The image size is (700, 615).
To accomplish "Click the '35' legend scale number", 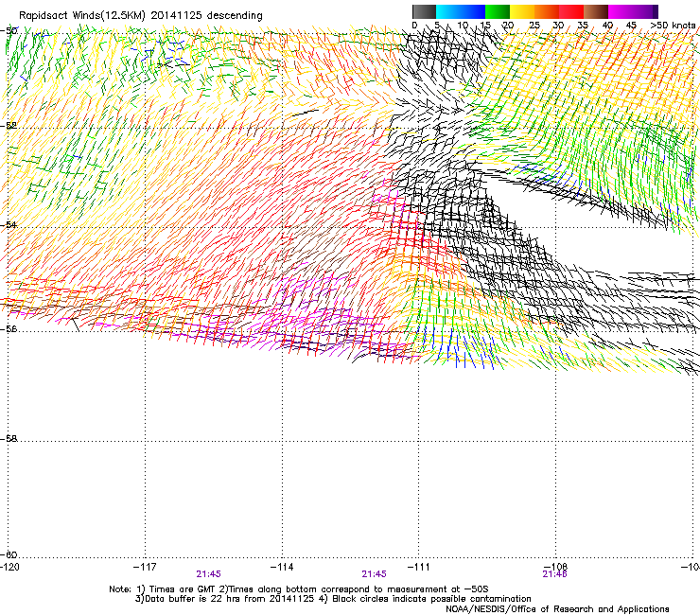I will click(x=583, y=26).
